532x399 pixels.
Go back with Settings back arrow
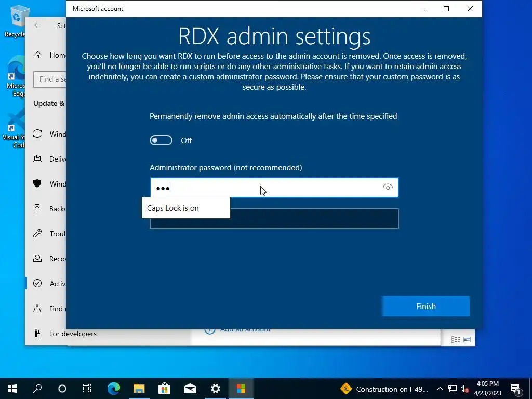tap(37, 25)
